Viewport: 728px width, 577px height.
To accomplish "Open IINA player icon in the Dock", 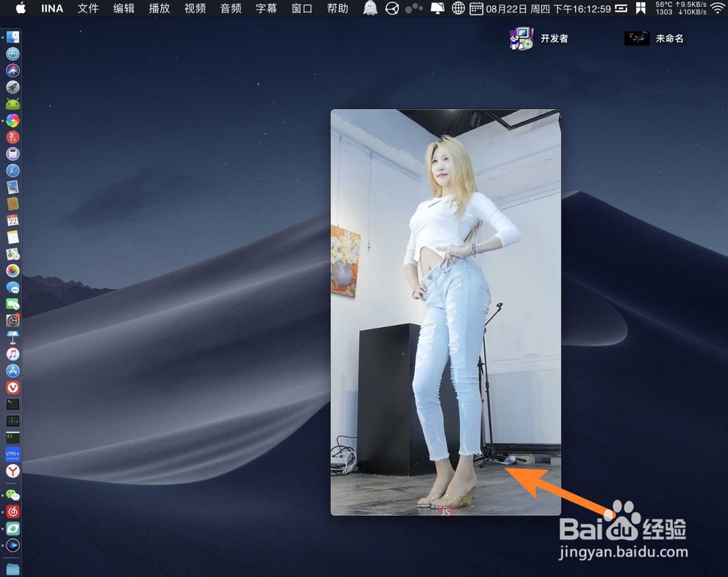I will (x=12, y=546).
